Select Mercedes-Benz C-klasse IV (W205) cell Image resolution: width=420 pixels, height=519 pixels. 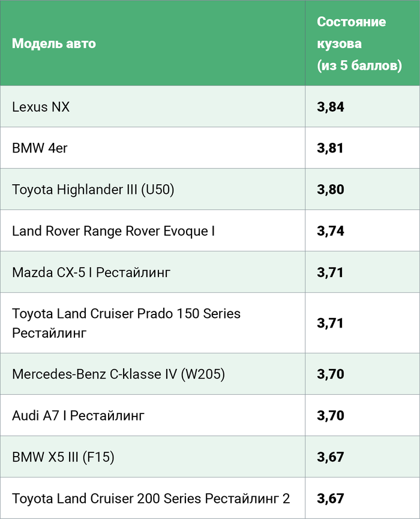tap(118, 374)
